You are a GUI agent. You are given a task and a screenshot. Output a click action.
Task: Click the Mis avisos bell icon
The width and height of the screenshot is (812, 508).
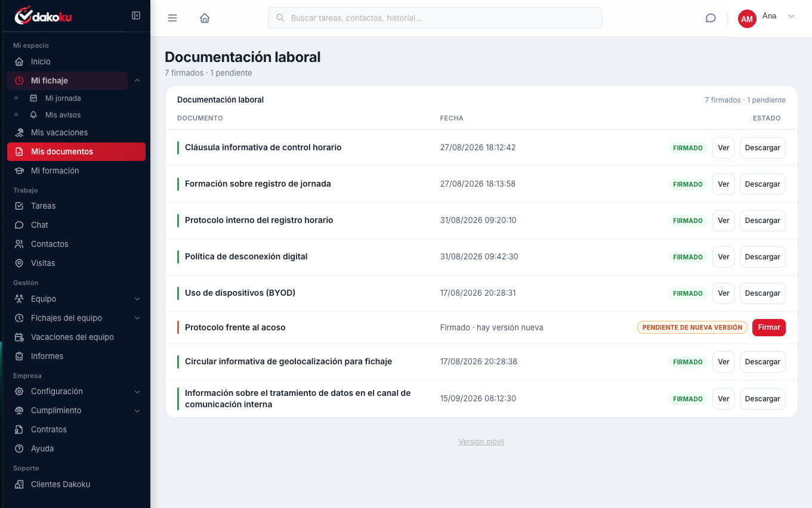coord(33,115)
